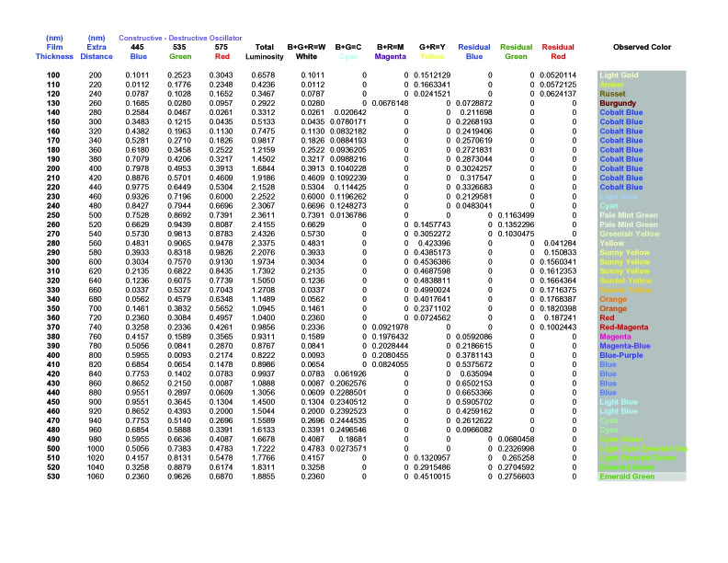This screenshot has width=728, height=563.
Task: Click Emerald Green cell in the 530 row
Action: coord(626,477)
